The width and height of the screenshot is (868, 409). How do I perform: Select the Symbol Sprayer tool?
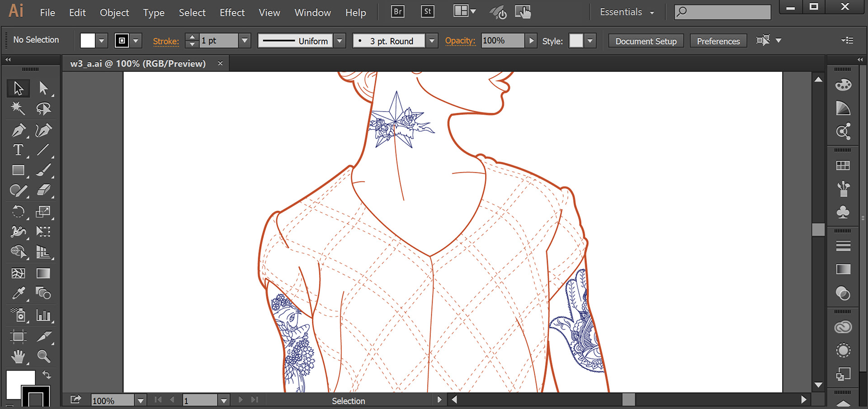click(x=18, y=315)
